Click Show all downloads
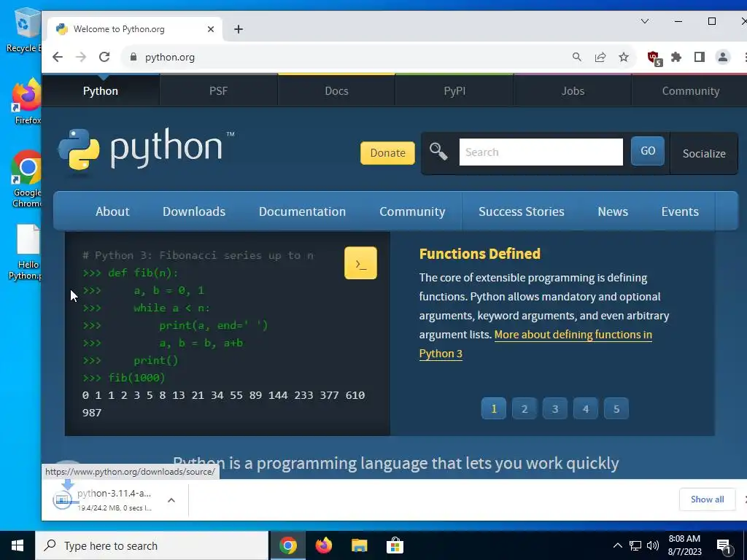Screen dimensions: 747x560 click(707, 499)
